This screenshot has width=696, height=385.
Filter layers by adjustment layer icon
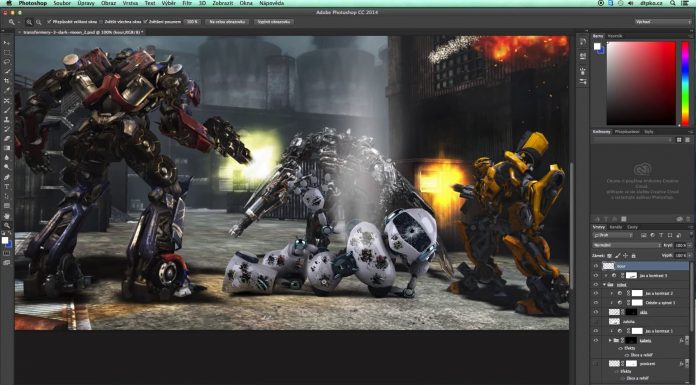[x=652, y=235]
